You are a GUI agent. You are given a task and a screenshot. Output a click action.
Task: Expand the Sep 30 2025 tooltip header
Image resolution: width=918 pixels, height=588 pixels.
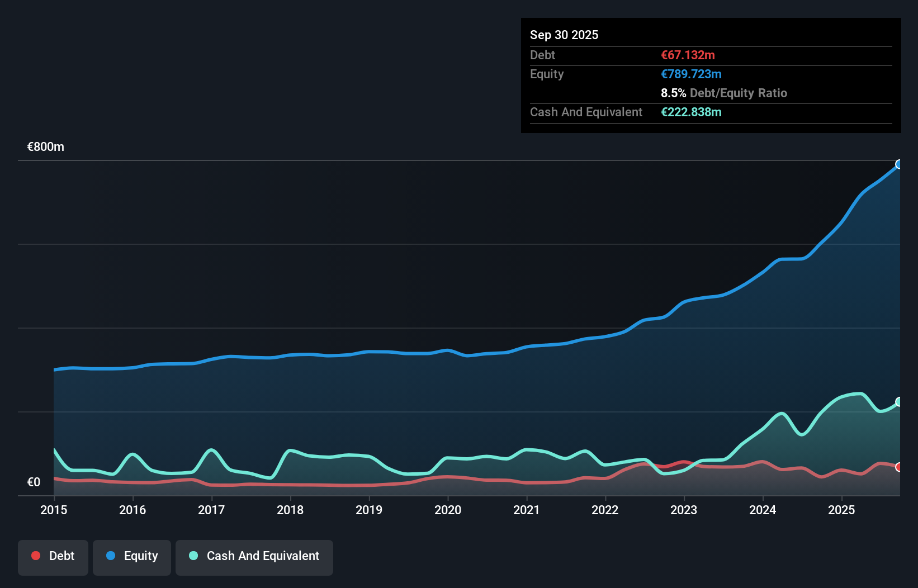(564, 35)
